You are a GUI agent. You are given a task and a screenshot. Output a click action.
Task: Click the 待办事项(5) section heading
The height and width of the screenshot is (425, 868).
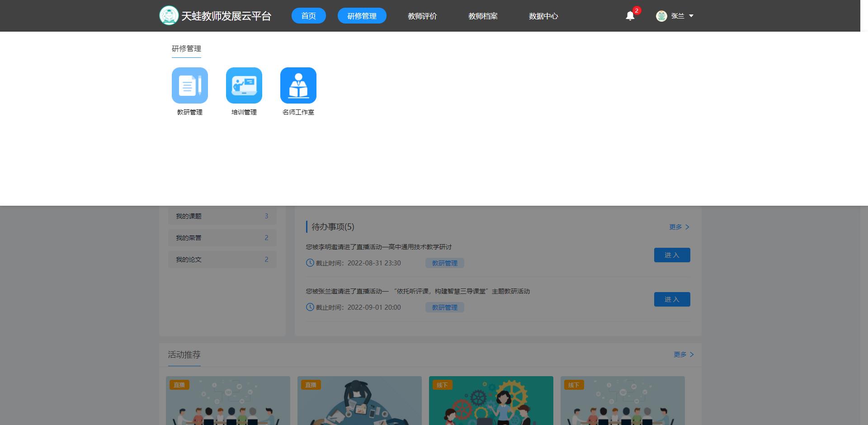(333, 227)
